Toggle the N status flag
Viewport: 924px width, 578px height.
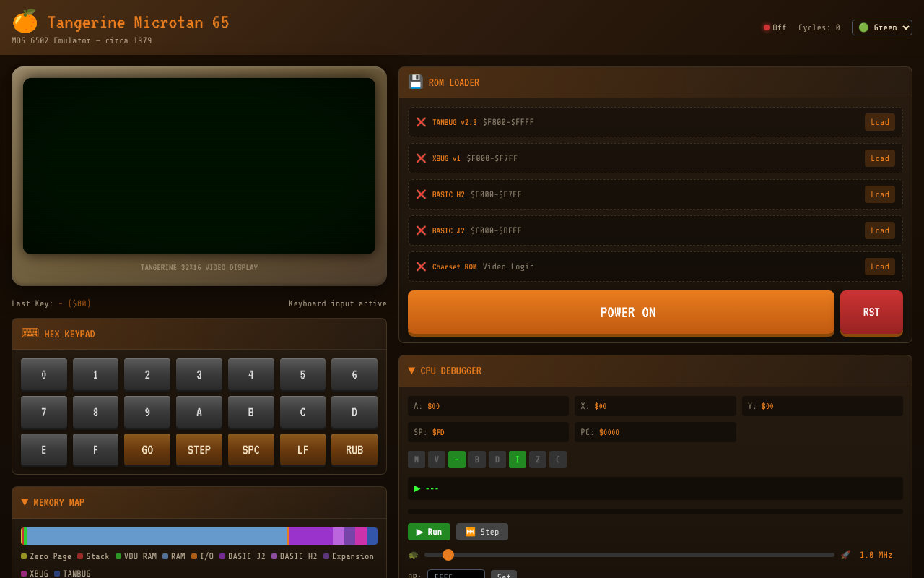click(x=417, y=459)
